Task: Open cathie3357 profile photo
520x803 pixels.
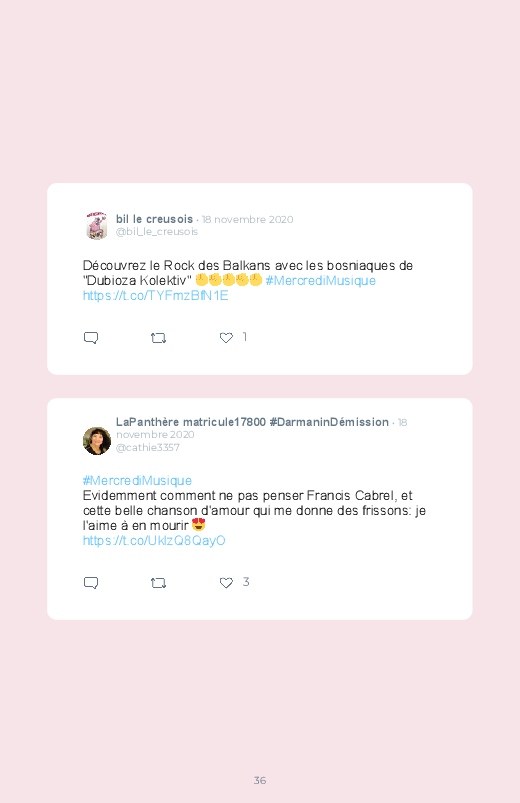Action: tap(97, 440)
